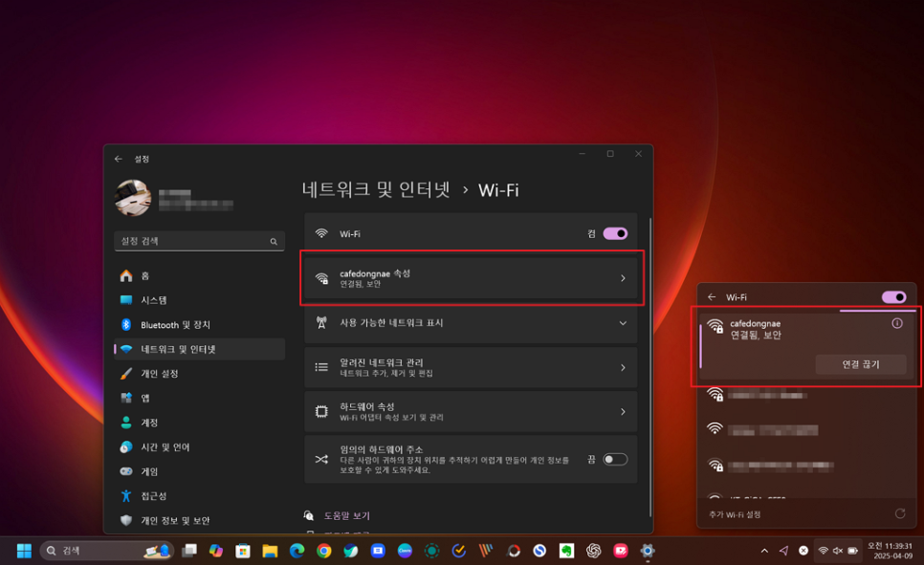The height and width of the screenshot is (565, 924).
Task: Click inside the 설정 검색 search field
Action: coord(199,241)
